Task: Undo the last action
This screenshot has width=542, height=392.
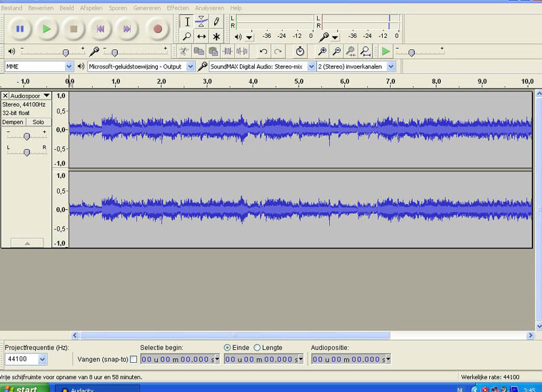Action: pyautogui.click(x=264, y=51)
